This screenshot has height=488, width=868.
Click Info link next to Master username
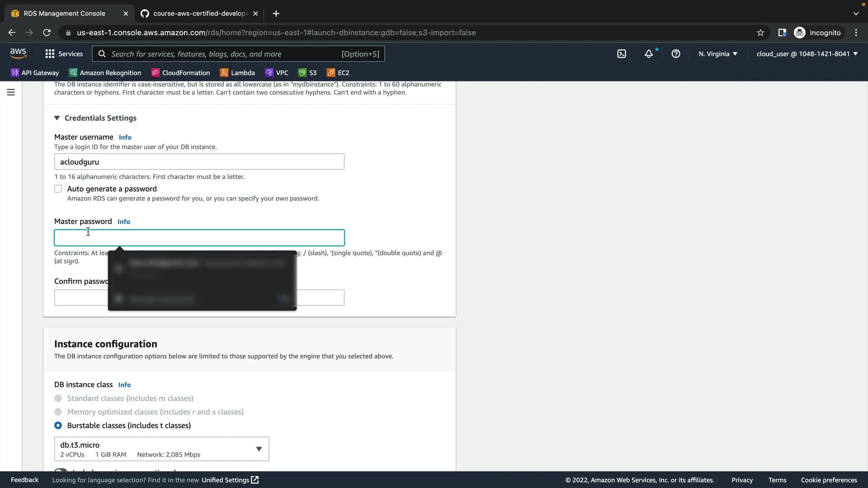(x=125, y=137)
